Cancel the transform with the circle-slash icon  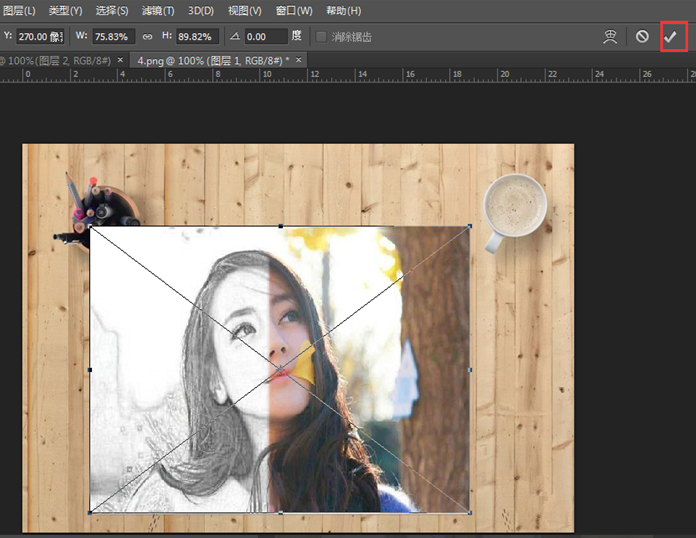[x=642, y=36]
